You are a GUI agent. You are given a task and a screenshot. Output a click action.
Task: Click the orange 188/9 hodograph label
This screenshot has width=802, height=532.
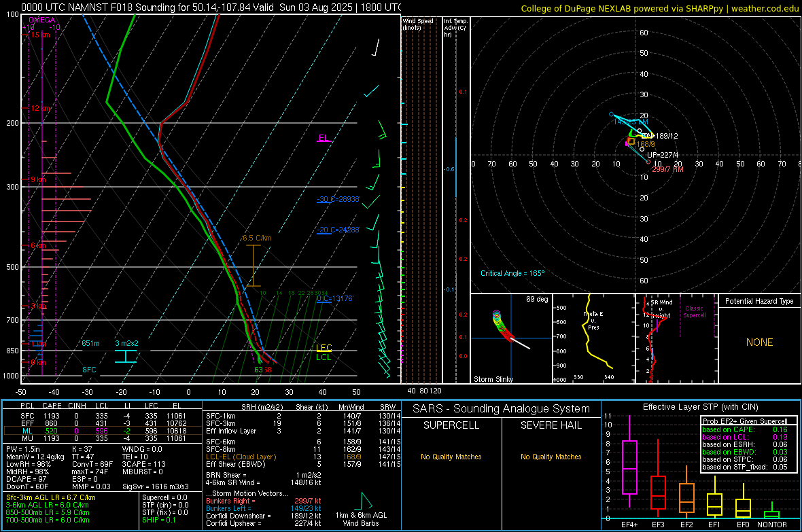[x=646, y=144]
